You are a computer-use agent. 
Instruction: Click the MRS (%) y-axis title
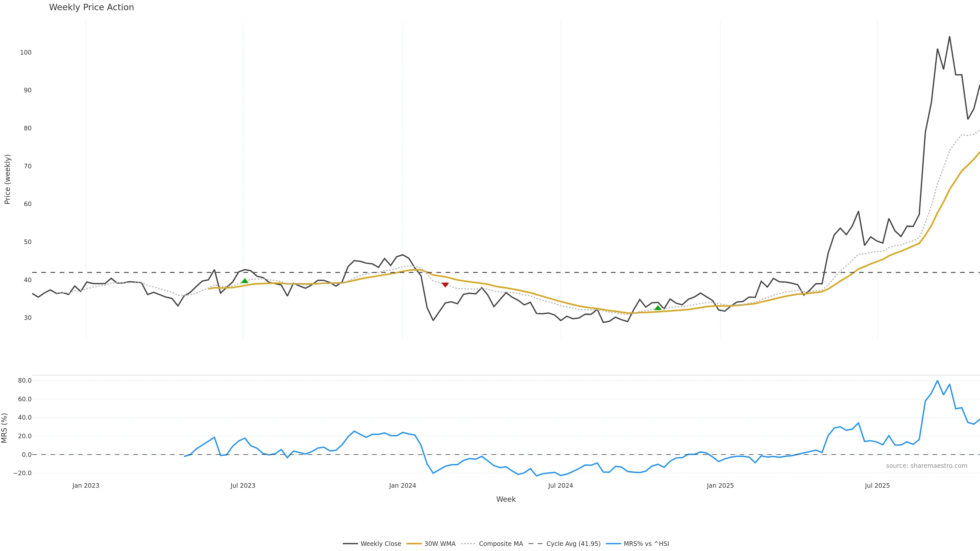pos(5,428)
